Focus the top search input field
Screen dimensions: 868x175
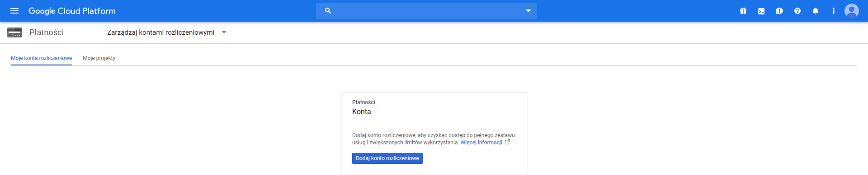coord(426,11)
